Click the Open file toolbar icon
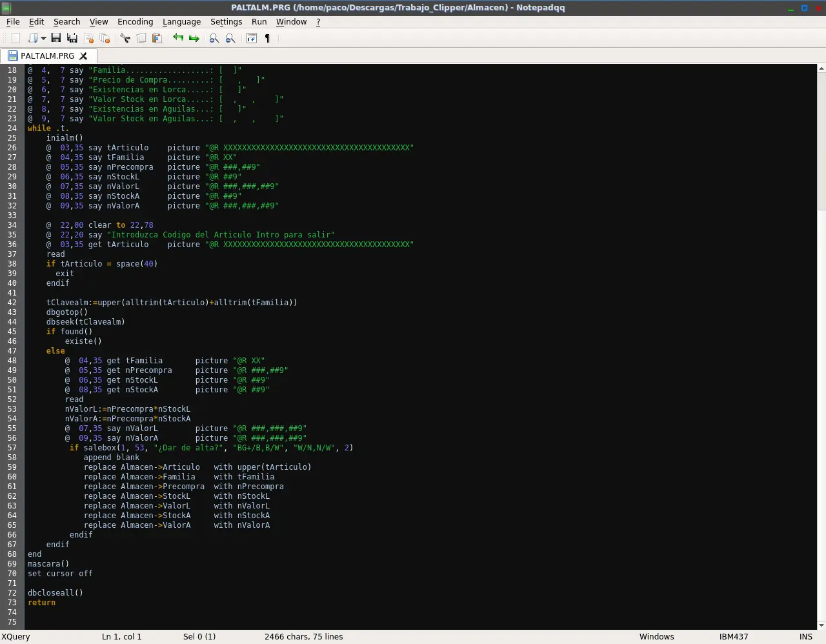 33,38
